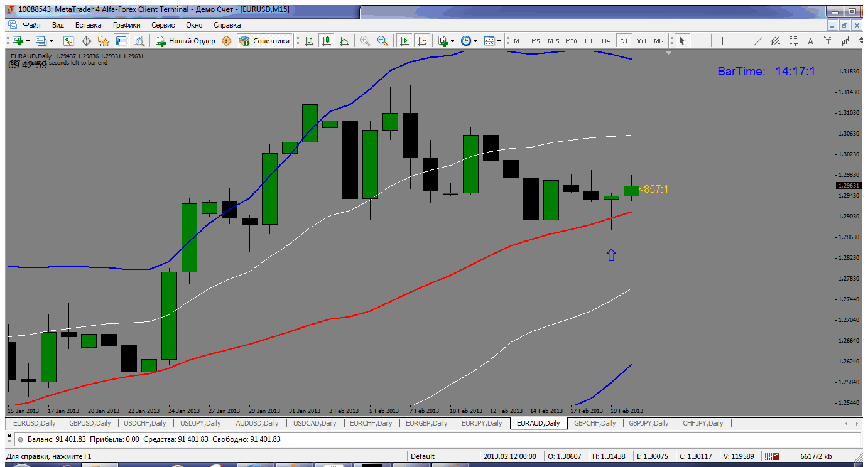
Task: Select the H4 timeframe button
Action: 606,41
